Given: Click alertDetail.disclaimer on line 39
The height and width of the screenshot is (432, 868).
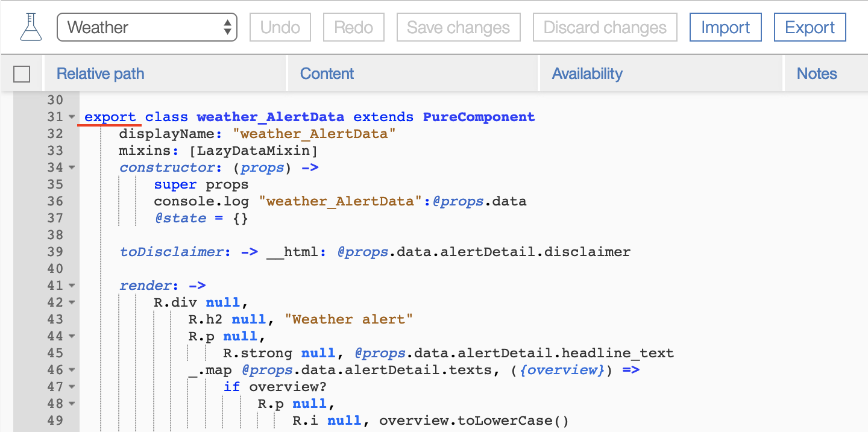Looking at the screenshot, I should pyautogui.click(x=535, y=252).
